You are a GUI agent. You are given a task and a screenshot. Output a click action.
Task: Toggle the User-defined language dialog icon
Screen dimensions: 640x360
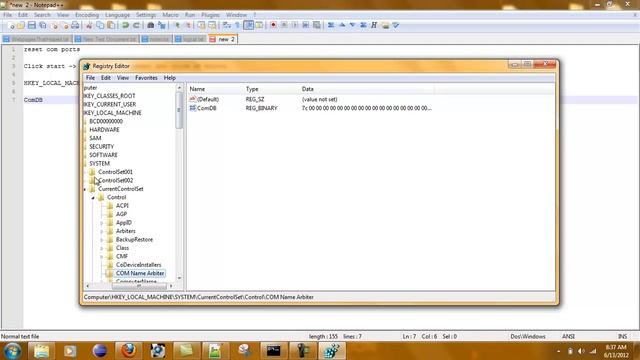click(x=259, y=25)
